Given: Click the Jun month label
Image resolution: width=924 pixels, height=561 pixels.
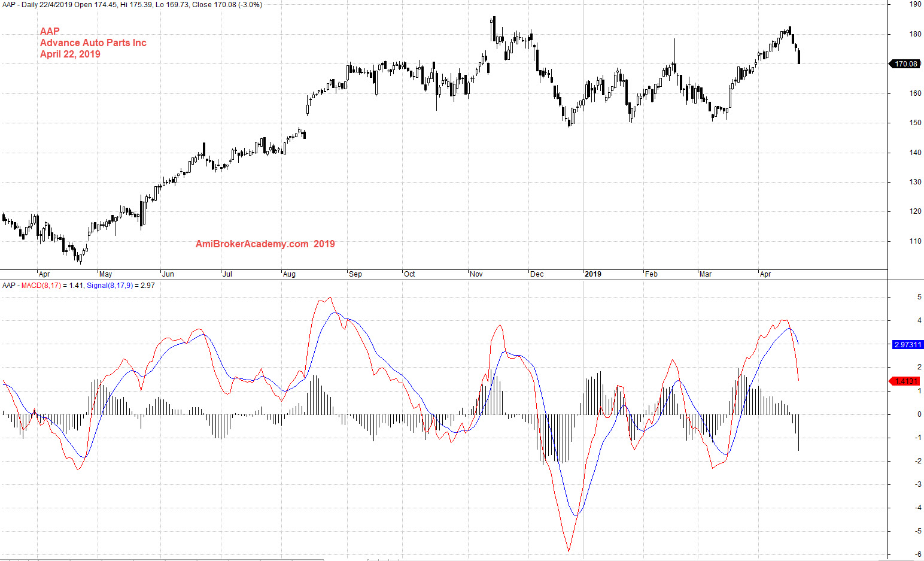Looking at the screenshot, I should coord(168,274).
